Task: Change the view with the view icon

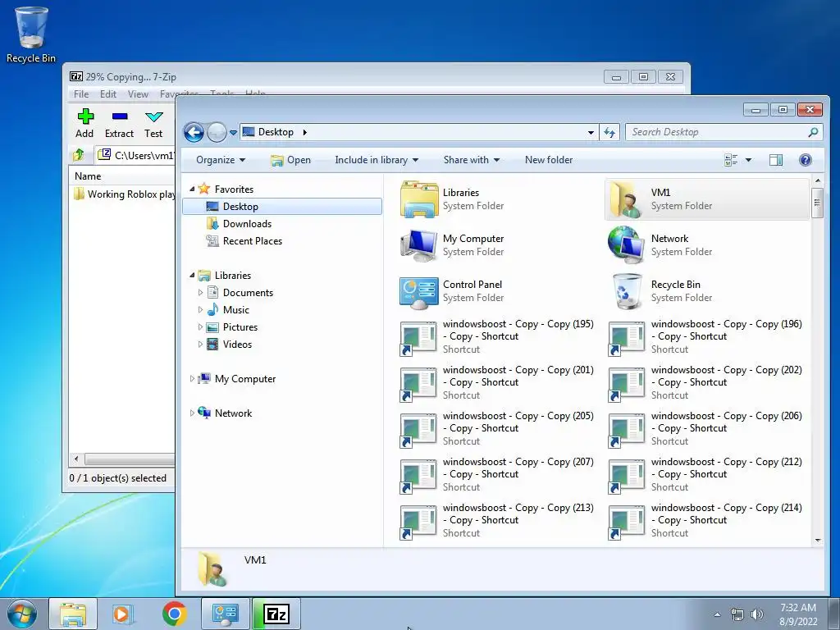Action: [x=731, y=160]
